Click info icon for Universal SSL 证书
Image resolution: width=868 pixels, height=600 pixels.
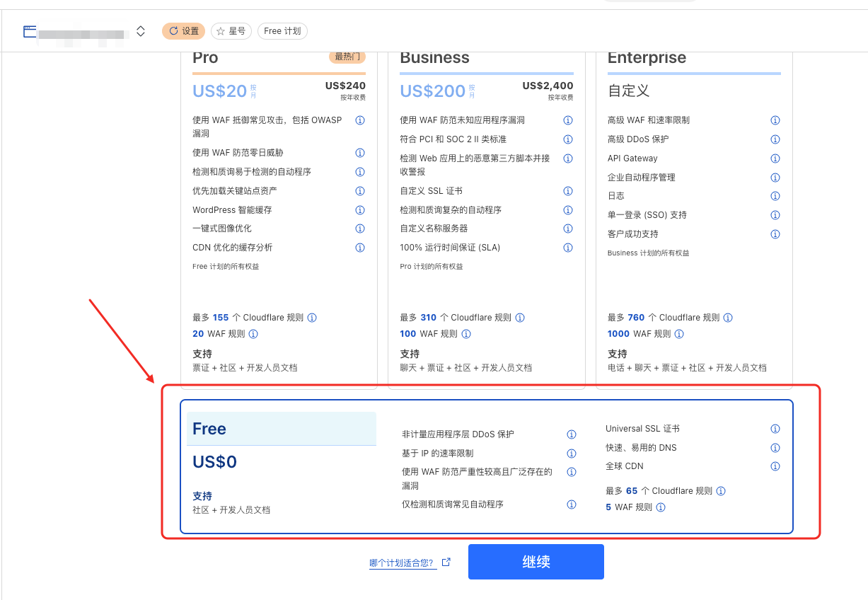(775, 429)
